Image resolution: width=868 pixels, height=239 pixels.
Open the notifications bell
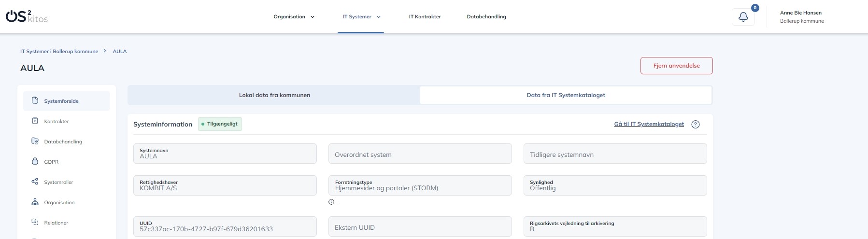pyautogui.click(x=743, y=17)
